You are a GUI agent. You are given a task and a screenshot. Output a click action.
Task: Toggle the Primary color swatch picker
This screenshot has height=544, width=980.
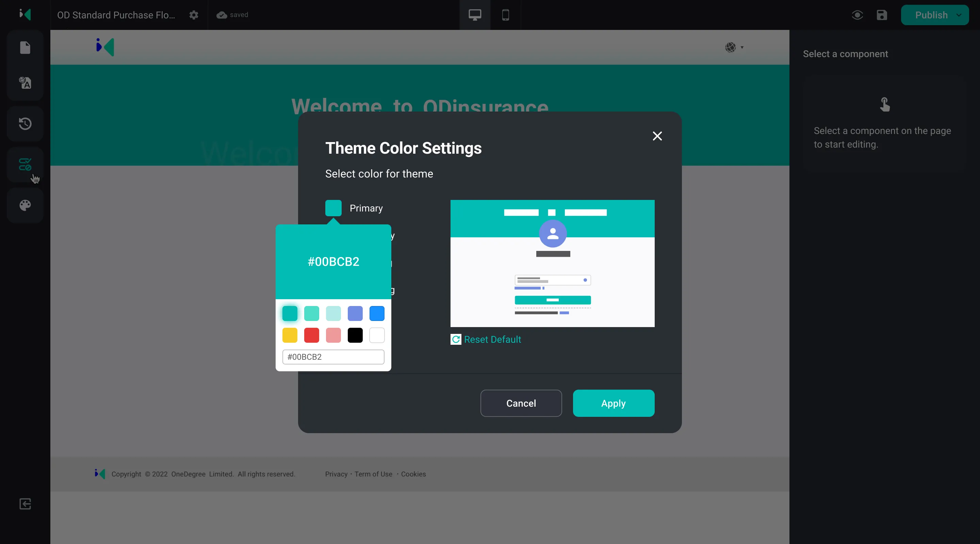click(x=333, y=208)
